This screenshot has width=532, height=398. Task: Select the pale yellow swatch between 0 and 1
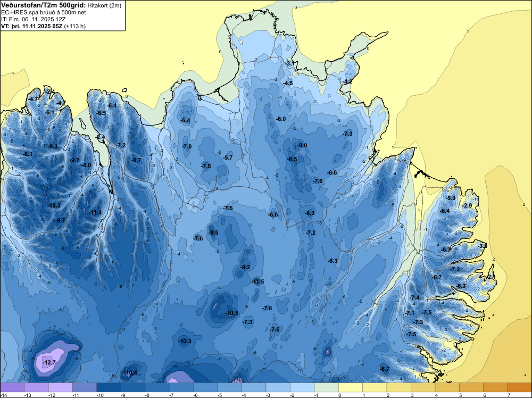351,387
